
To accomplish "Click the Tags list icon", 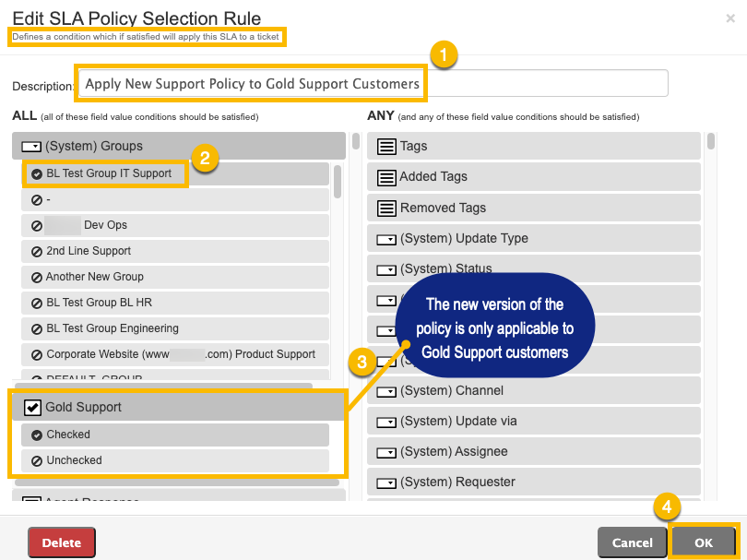I will point(386,147).
